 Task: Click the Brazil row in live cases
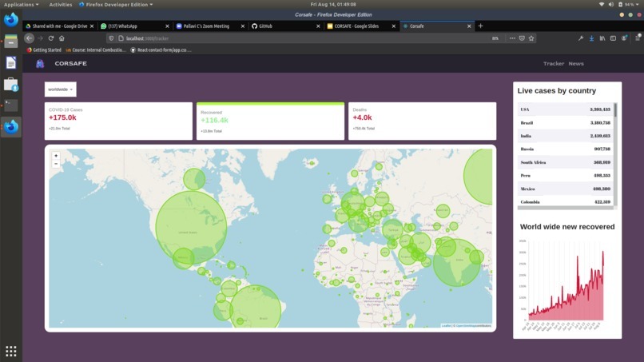pyautogui.click(x=565, y=123)
